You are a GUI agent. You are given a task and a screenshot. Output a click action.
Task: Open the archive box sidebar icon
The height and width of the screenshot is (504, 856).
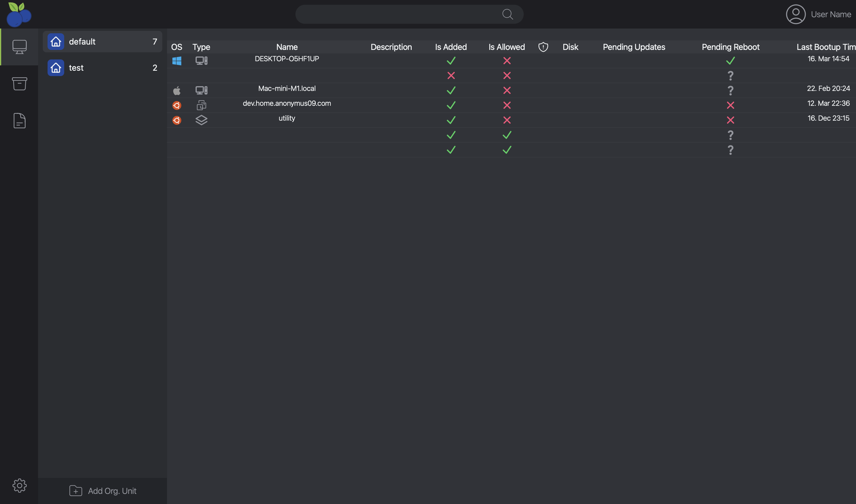tap(20, 84)
